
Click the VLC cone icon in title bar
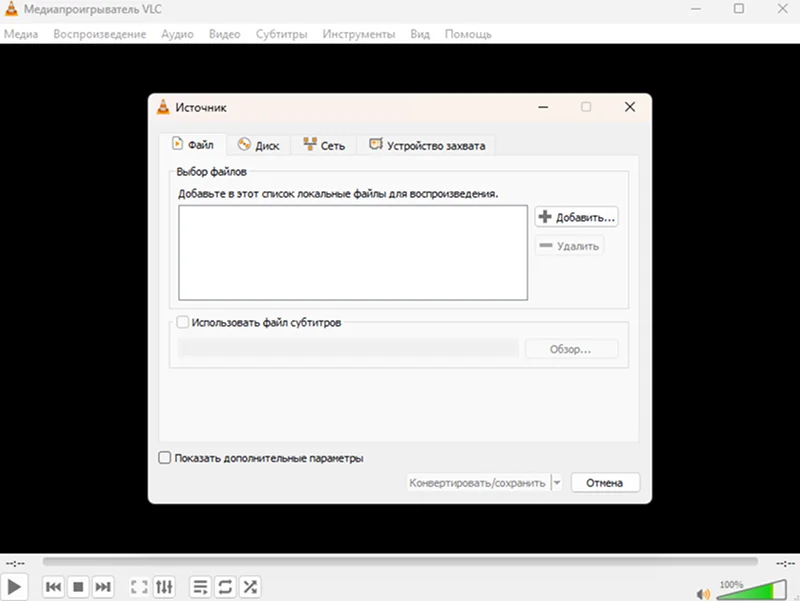point(11,9)
